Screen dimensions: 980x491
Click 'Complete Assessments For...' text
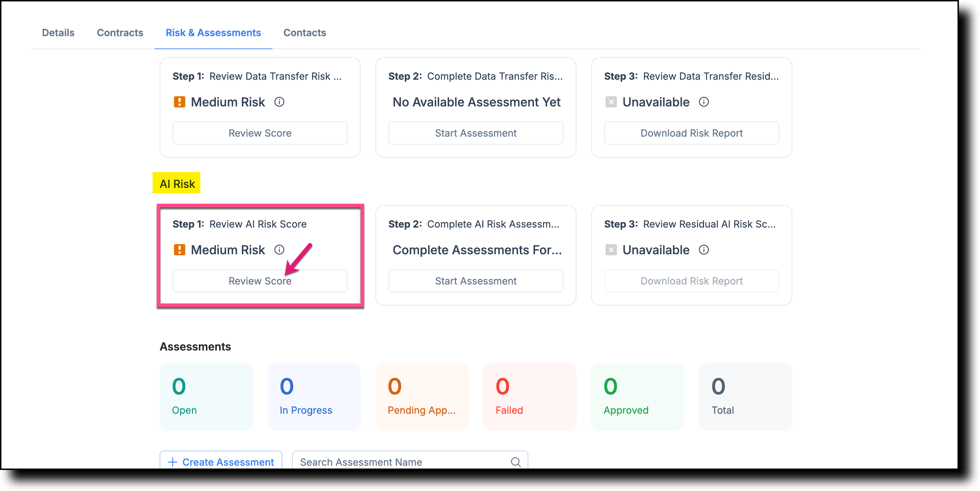477,250
